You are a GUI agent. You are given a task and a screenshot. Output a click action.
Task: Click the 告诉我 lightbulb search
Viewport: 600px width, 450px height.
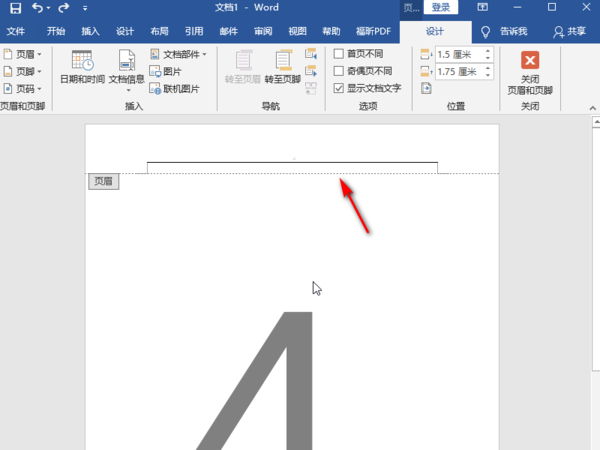pyautogui.click(x=505, y=31)
